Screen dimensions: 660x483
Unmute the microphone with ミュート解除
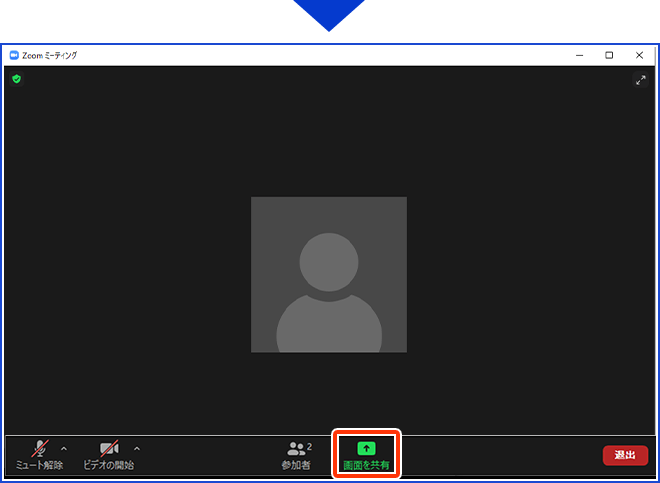click(x=40, y=455)
